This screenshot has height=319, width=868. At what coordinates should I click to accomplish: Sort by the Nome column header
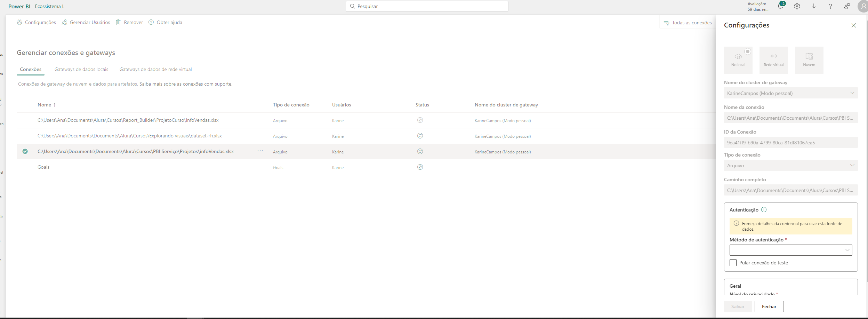(x=47, y=105)
